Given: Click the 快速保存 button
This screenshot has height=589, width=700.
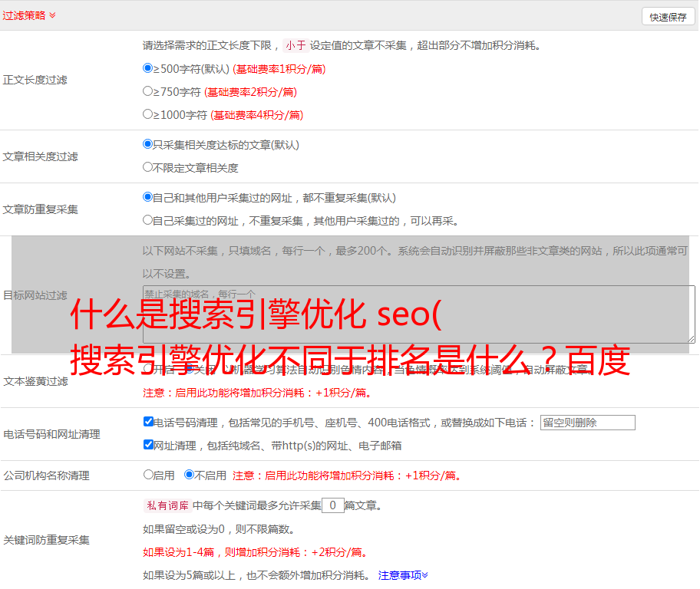Looking at the screenshot, I should 668,17.
